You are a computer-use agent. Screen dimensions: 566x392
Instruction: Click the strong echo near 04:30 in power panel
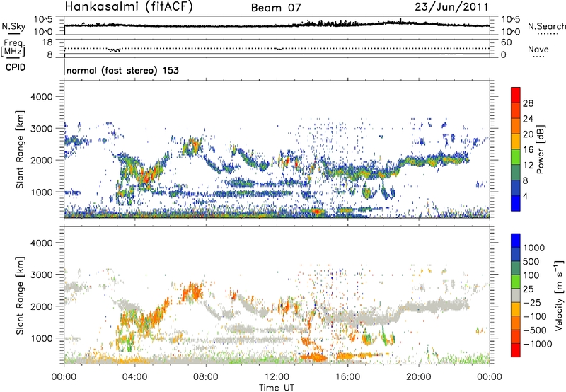146,177
